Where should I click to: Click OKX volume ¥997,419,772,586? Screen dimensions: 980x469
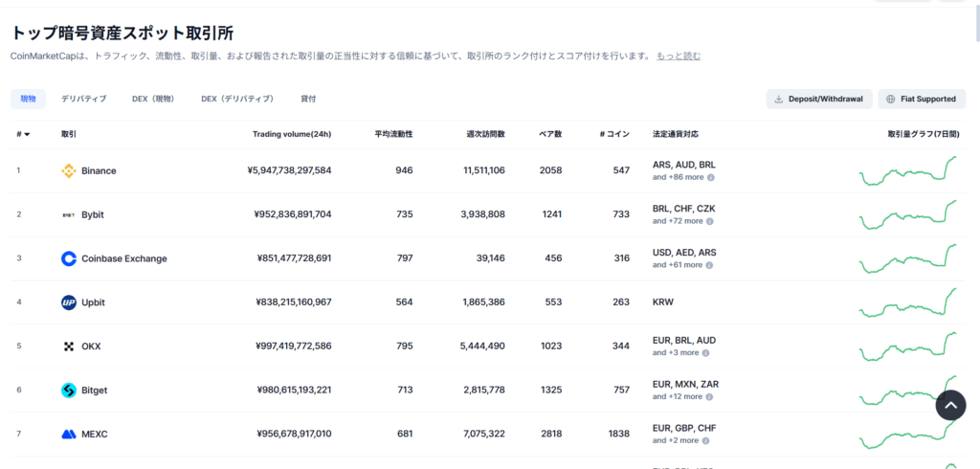tap(294, 346)
